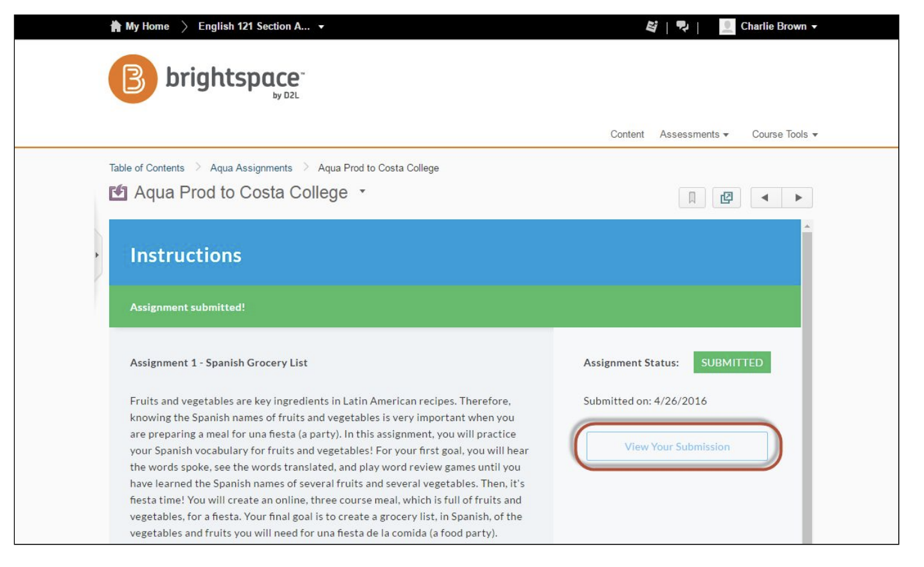The image size is (924, 567).
Task: Click the Brightspace logo
Action: [206, 79]
